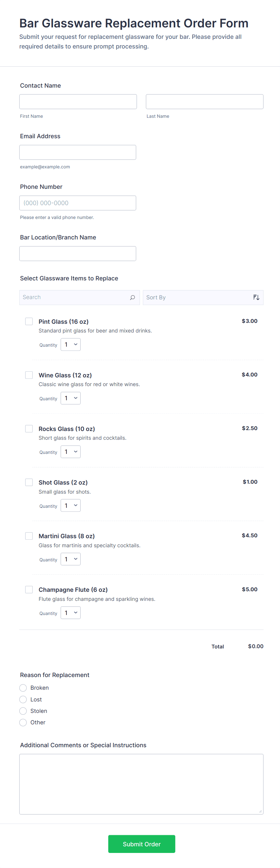The width and height of the screenshot is (280, 868).
Task: Click the Email Address input
Action: coord(77,152)
